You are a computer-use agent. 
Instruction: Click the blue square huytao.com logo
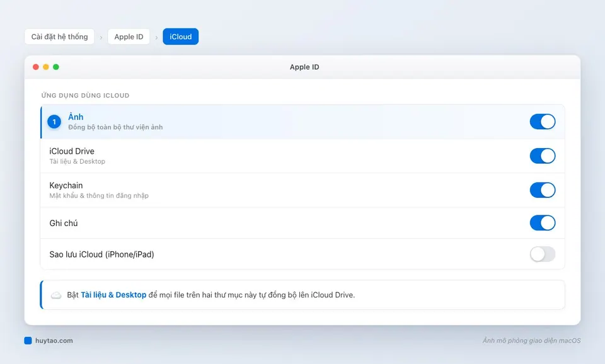point(28,341)
